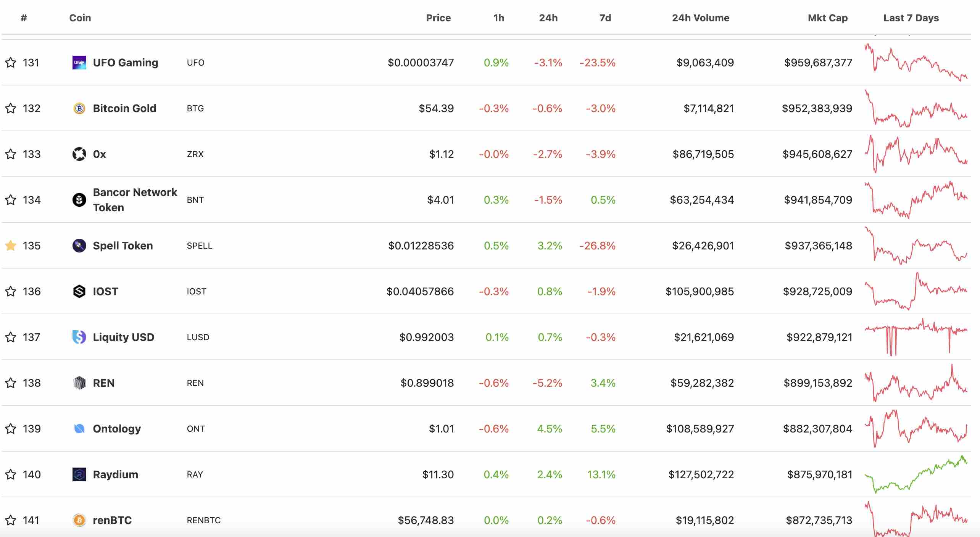Image resolution: width=980 pixels, height=537 pixels.
Task: Open the Bitcoin Gold coin page
Action: (x=125, y=108)
